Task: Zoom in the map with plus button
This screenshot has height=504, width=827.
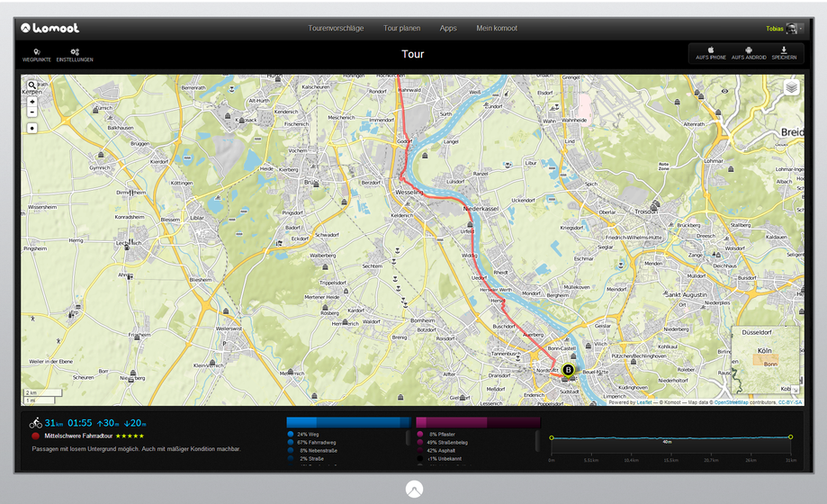Action: pos(32,102)
